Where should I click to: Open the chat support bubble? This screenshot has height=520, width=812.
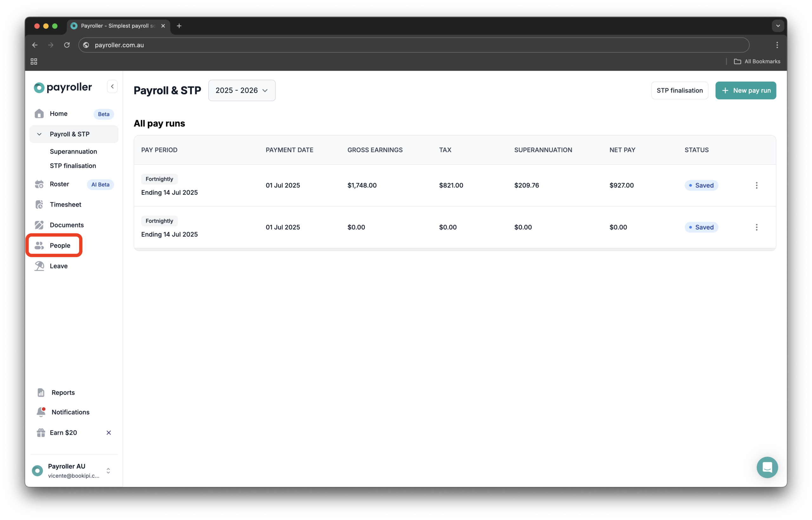pyautogui.click(x=767, y=467)
